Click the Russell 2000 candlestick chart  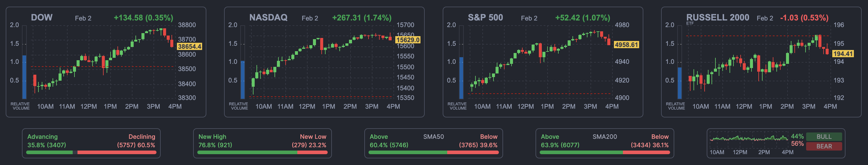pos(758,61)
